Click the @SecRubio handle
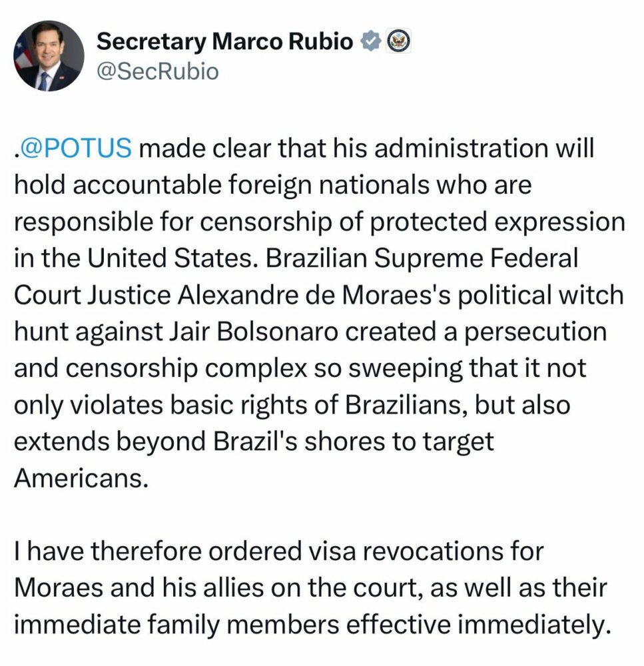The image size is (644, 666). (157, 71)
